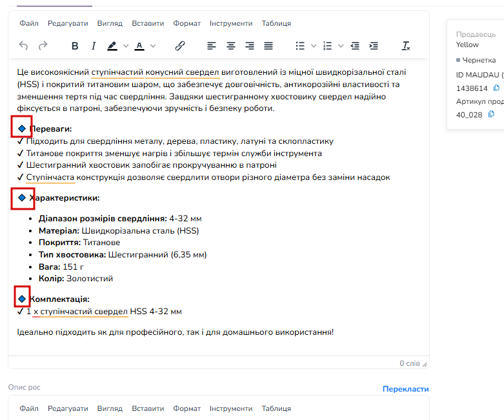This screenshot has width=504, height=420.
Task: Center align the text
Action: coord(231,46)
